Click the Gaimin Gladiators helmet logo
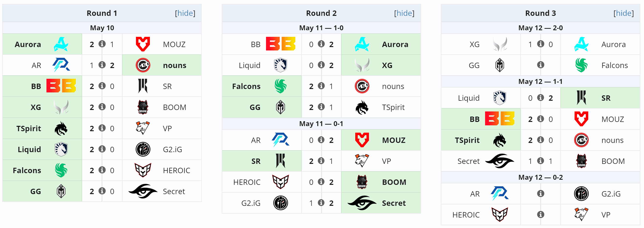 [62, 191]
